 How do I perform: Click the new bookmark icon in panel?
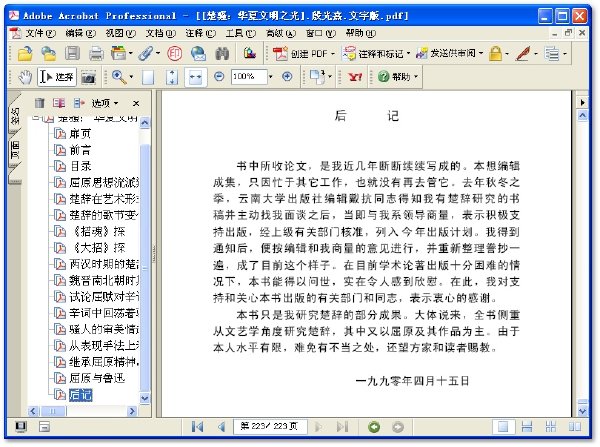[x=59, y=103]
